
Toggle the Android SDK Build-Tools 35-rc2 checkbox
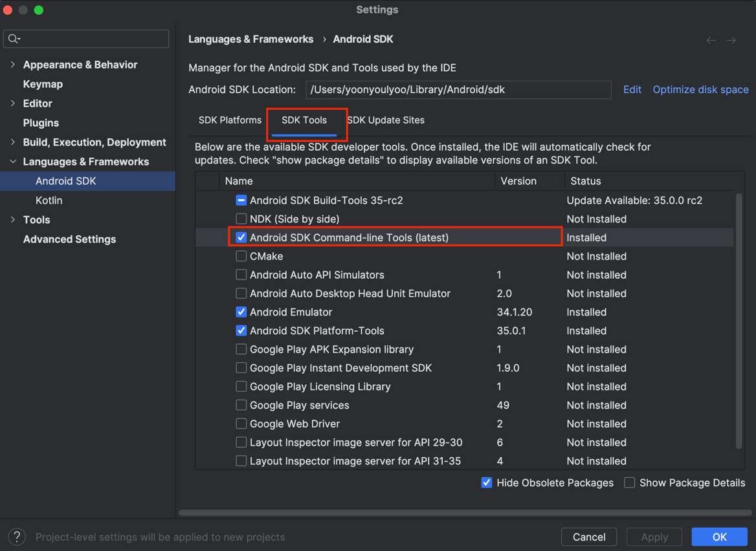pyautogui.click(x=241, y=200)
